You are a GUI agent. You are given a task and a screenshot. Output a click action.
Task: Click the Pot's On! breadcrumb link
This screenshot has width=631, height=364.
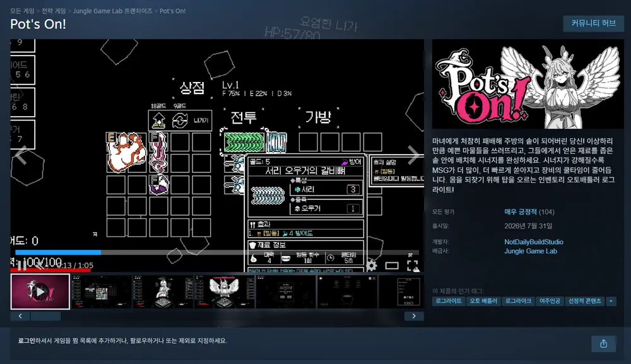pos(173,11)
